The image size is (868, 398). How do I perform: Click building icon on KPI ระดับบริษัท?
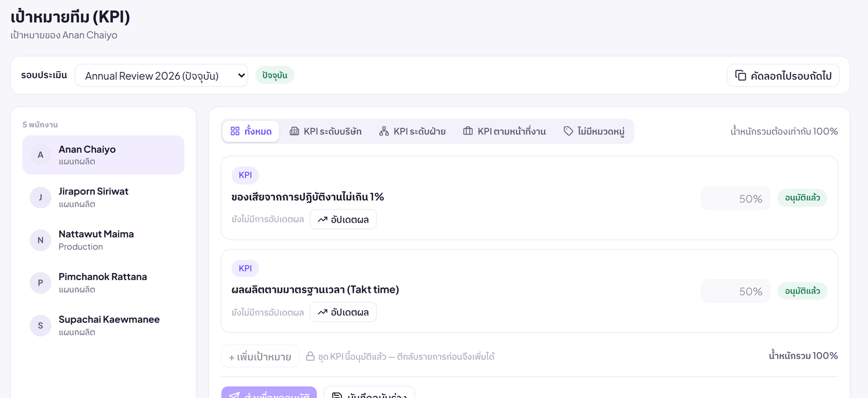[x=295, y=131]
